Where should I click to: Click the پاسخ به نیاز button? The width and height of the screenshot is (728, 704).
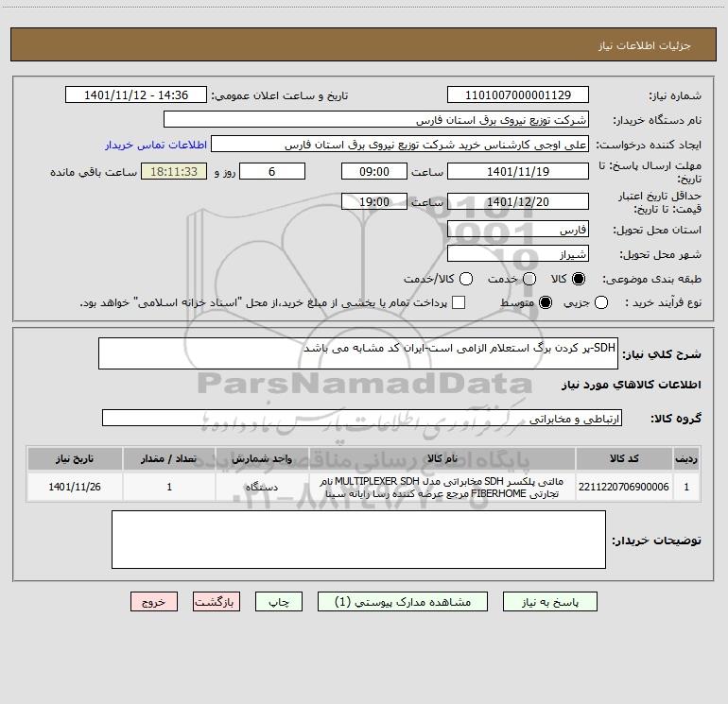pos(550,602)
